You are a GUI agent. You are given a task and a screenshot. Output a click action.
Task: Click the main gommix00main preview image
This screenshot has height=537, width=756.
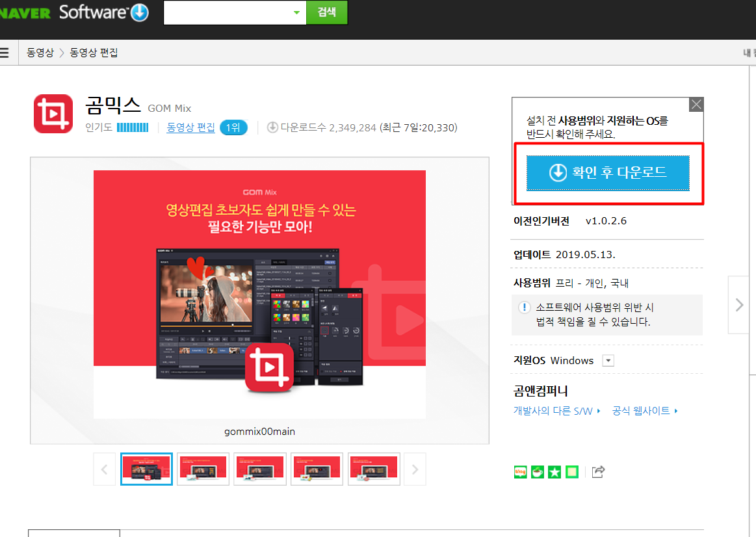[259, 294]
